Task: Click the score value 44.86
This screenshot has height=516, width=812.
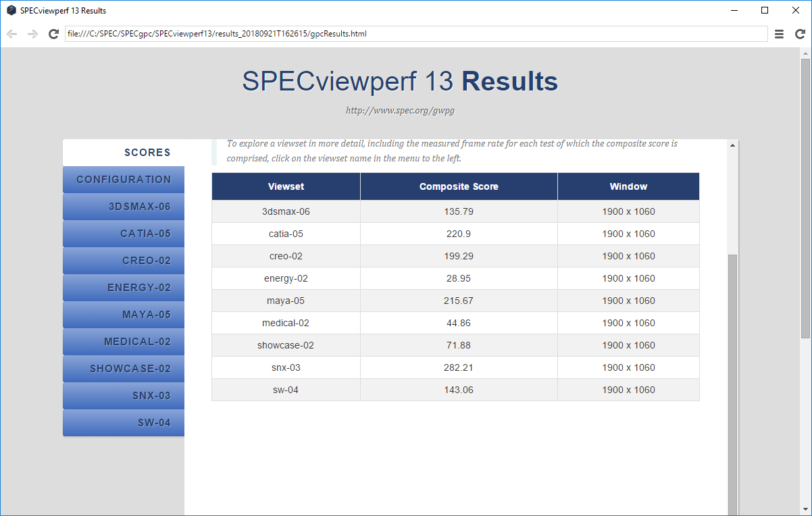Action: point(459,323)
